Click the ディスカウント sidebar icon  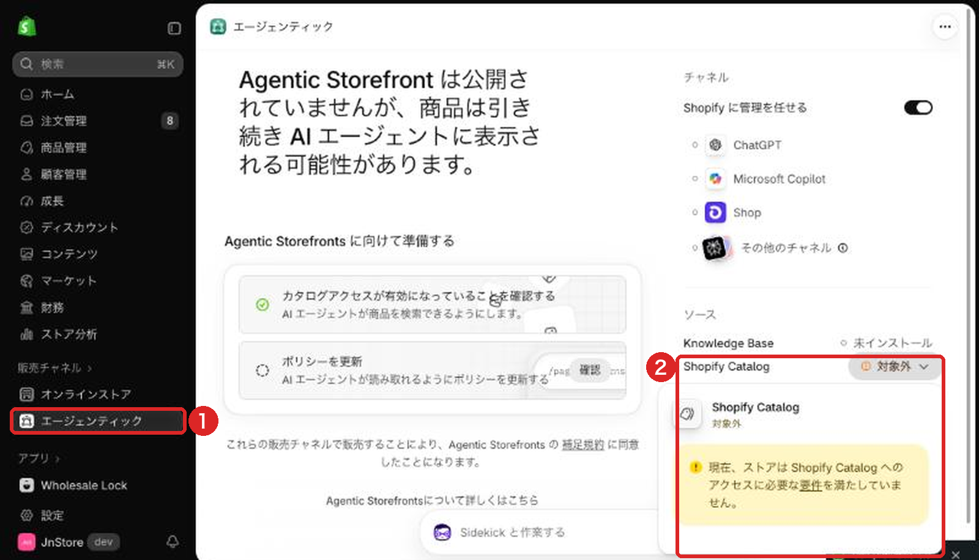(x=26, y=227)
